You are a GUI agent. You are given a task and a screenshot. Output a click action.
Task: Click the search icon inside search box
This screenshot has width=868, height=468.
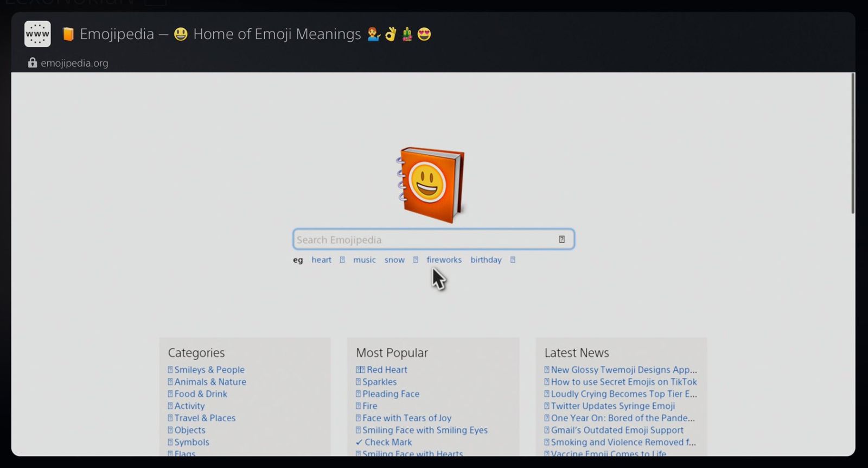tap(562, 239)
